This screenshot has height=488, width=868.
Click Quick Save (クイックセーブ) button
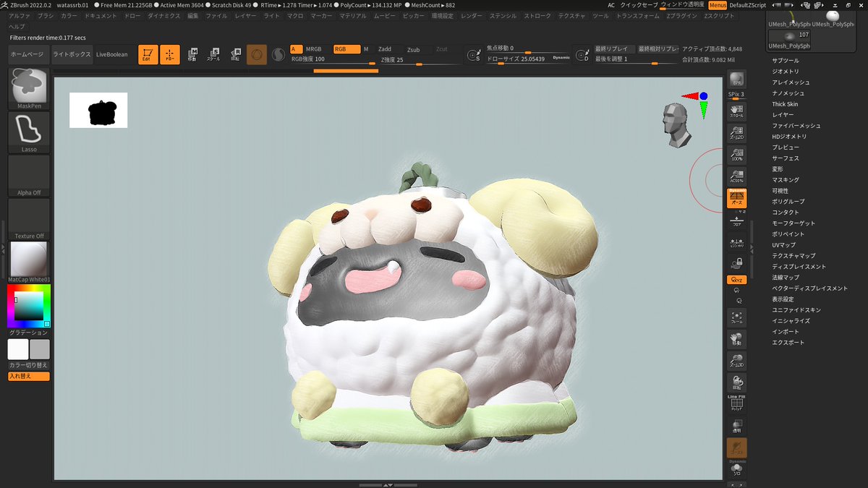639,4
